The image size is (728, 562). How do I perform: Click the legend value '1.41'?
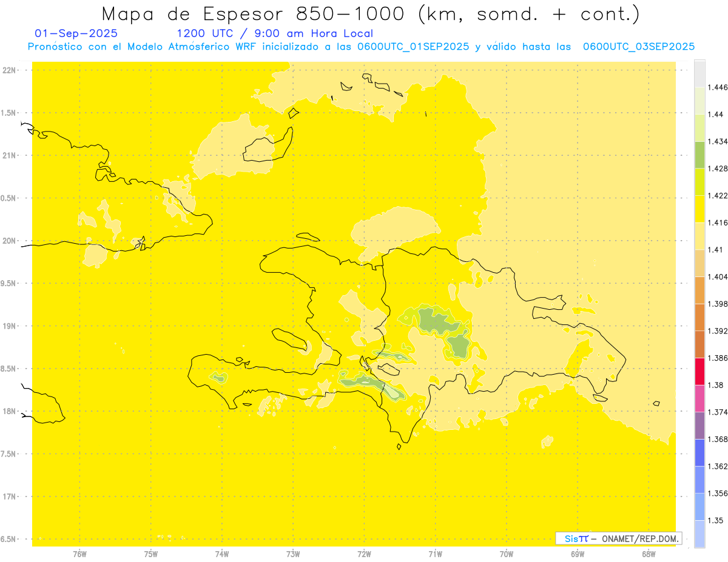click(715, 250)
